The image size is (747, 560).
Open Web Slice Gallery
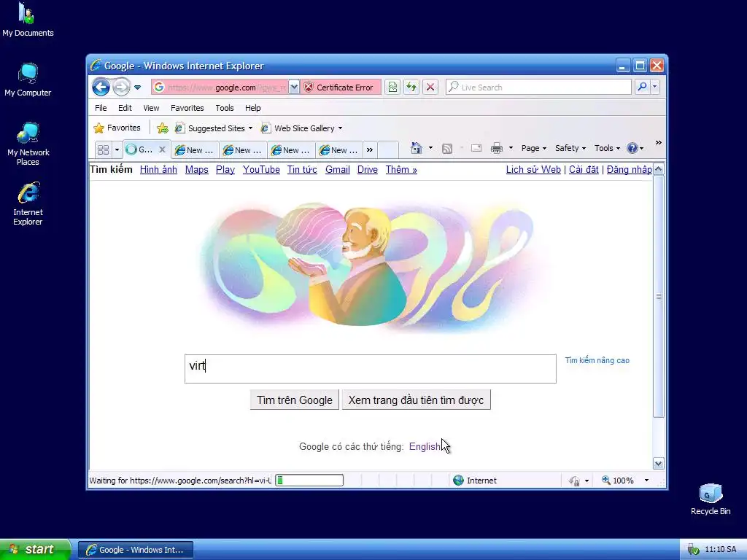tap(301, 128)
